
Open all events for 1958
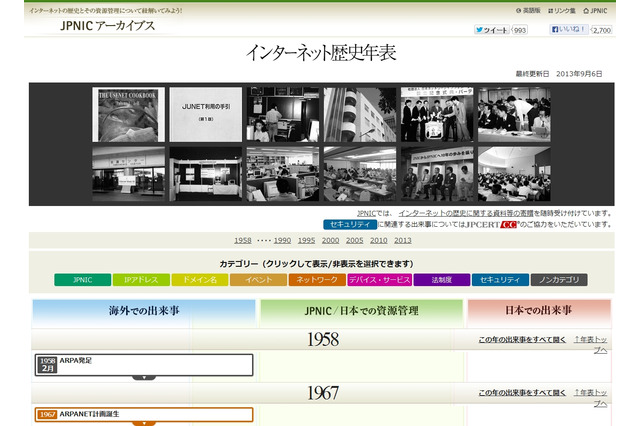tap(522, 339)
